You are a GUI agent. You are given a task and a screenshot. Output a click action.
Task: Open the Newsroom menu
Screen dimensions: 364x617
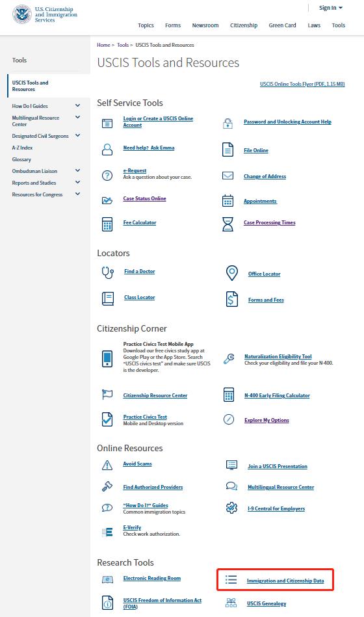[205, 25]
